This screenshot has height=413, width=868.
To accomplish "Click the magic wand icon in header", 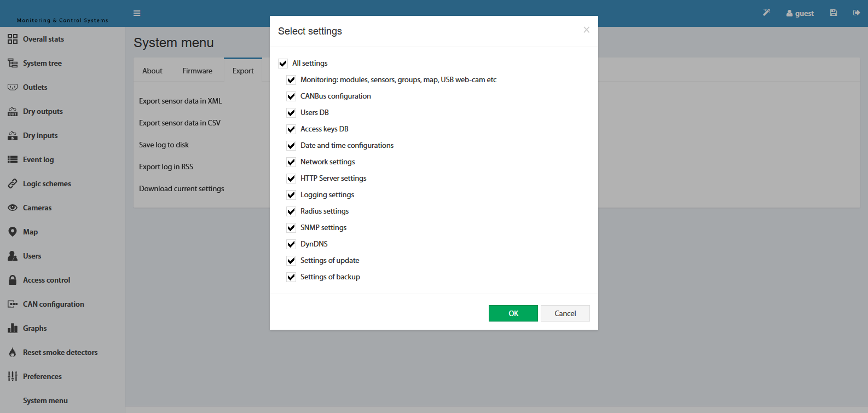I will [x=767, y=13].
